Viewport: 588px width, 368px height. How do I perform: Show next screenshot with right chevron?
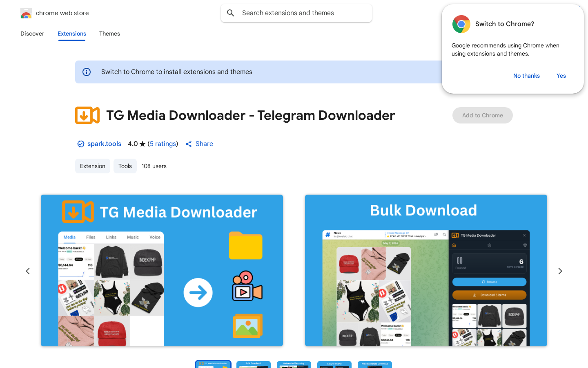pyautogui.click(x=560, y=271)
